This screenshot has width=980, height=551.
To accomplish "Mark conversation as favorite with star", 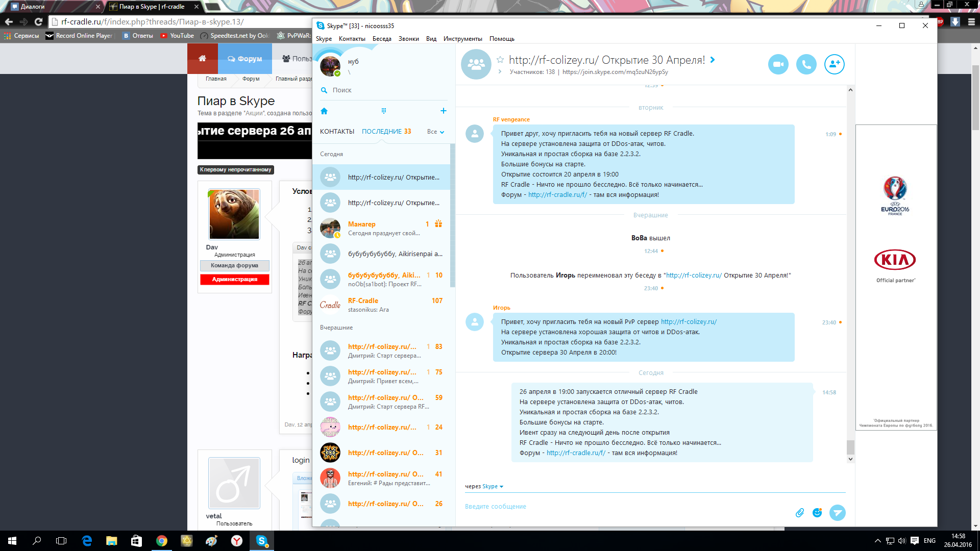I will (500, 60).
